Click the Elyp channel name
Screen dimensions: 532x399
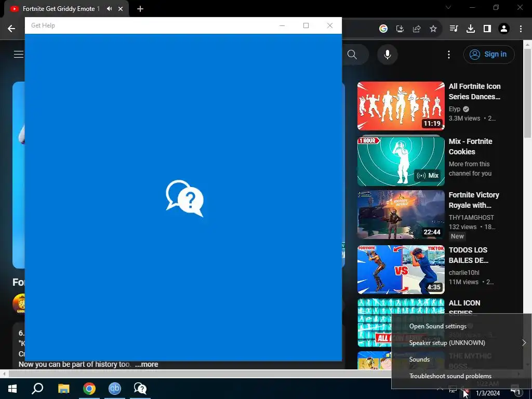click(455, 109)
